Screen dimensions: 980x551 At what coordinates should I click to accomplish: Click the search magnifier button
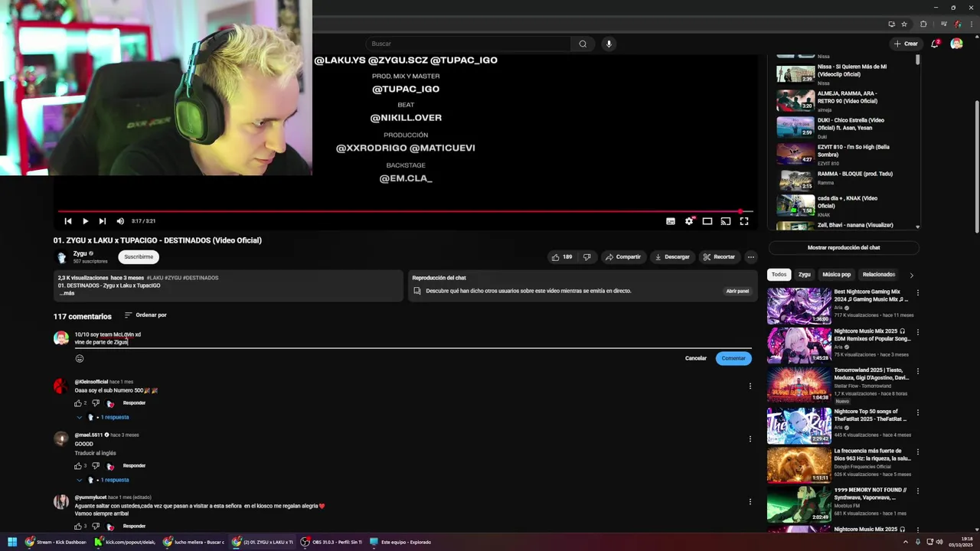tap(583, 44)
